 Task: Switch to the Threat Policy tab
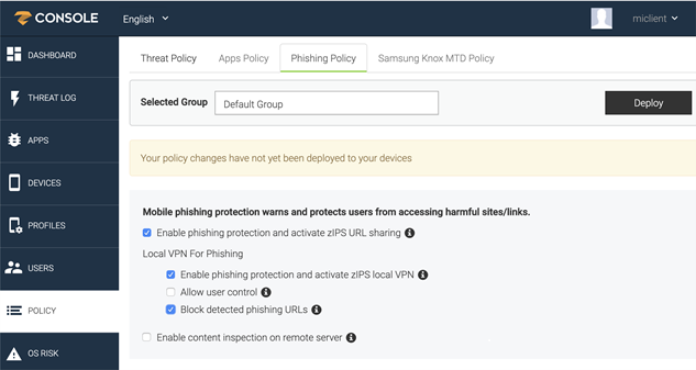click(168, 58)
